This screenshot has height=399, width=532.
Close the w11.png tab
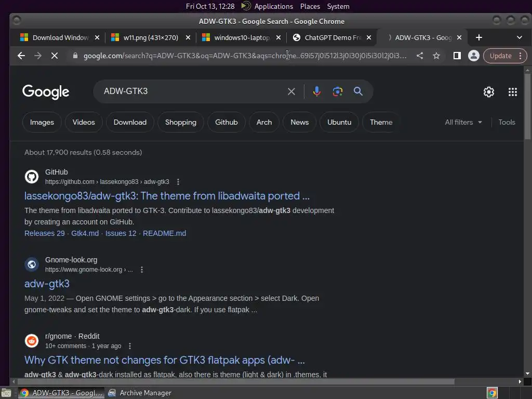(188, 37)
